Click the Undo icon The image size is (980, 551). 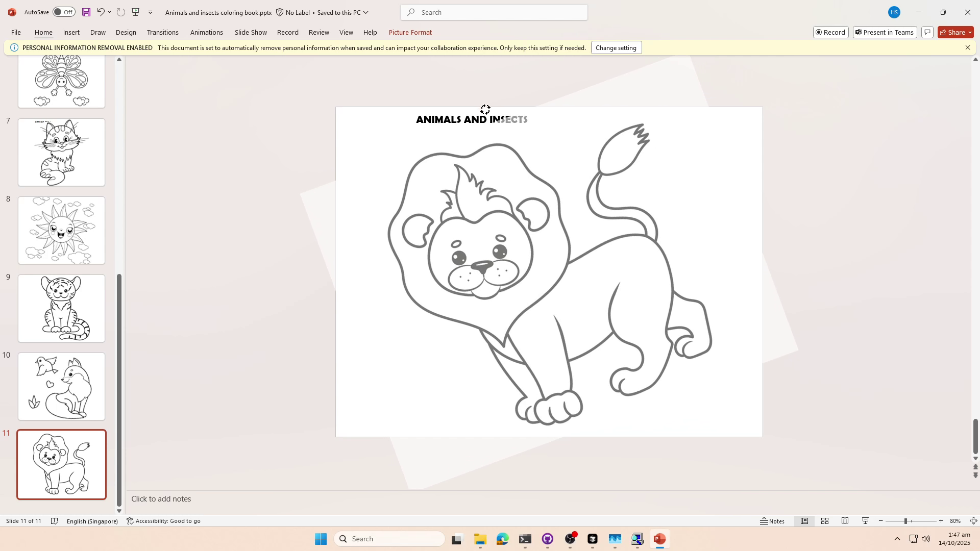101,12
